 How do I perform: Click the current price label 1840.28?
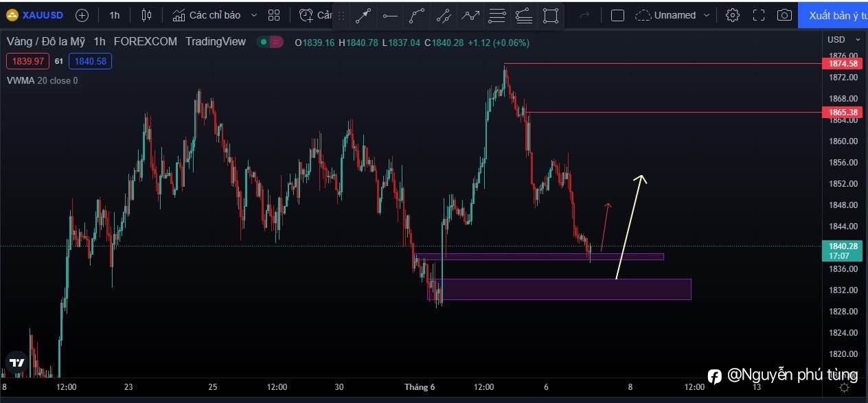(843, 246)
